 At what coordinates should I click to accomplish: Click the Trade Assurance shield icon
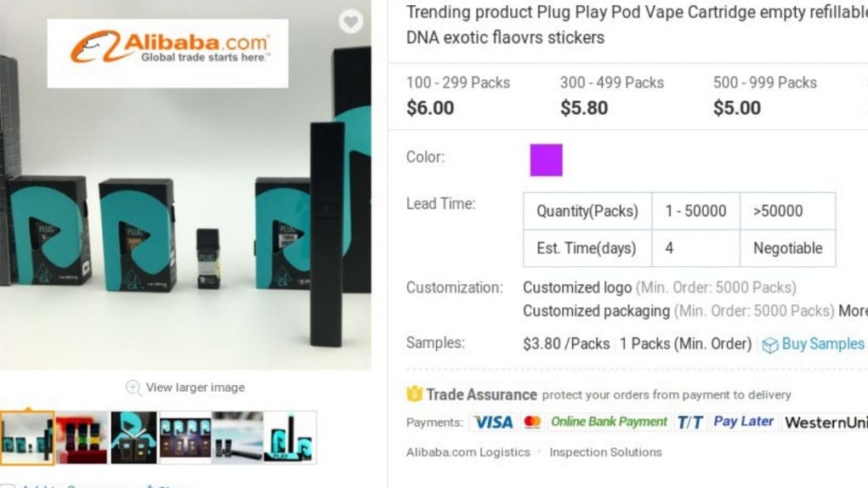click(x=415, y=394)
